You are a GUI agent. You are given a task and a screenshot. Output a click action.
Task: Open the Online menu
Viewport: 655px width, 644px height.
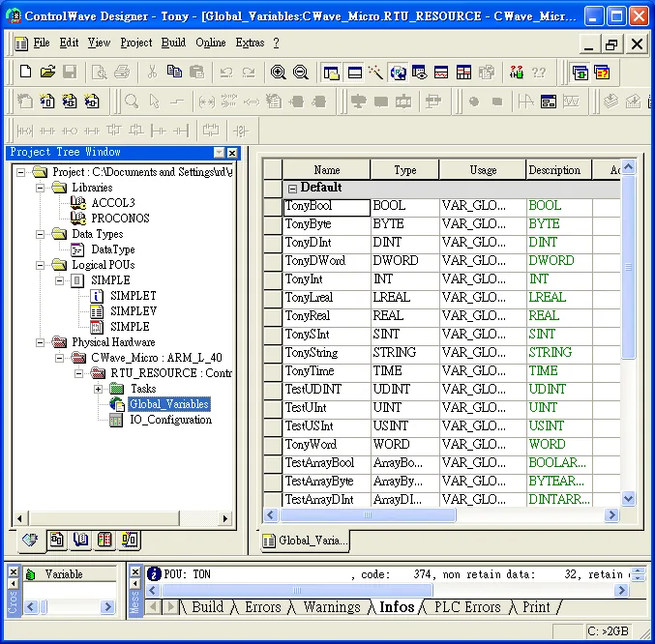coord(211,43)
